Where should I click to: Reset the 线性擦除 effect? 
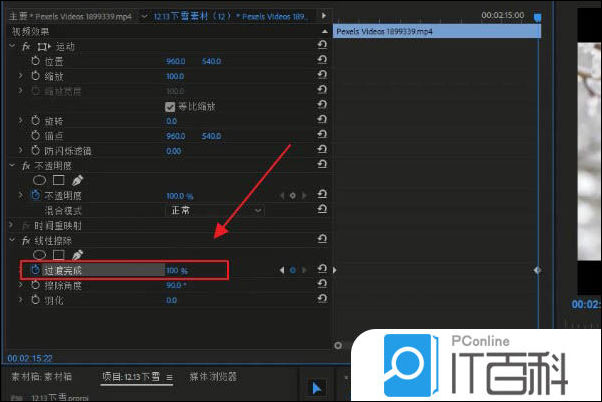[322, 240]
